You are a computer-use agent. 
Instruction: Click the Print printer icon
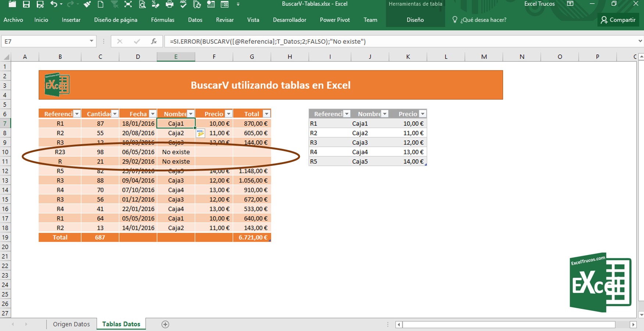tap(170, 4)
